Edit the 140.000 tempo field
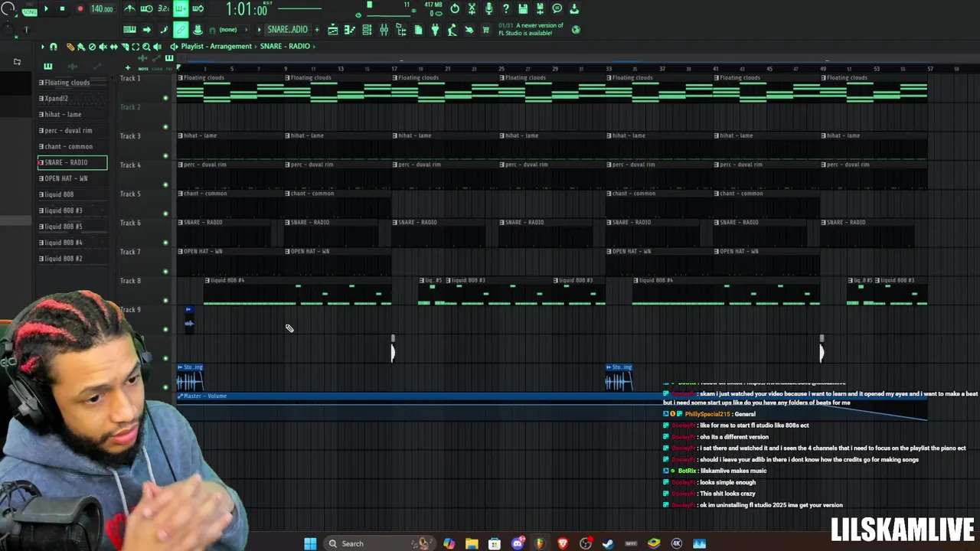This screenshot has width=980, height=551. [102, 9]
